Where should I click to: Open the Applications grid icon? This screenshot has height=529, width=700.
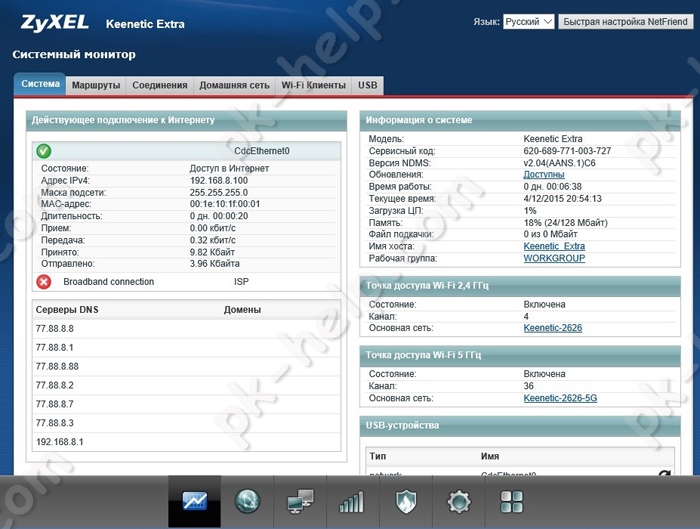(x=512, y=501)
